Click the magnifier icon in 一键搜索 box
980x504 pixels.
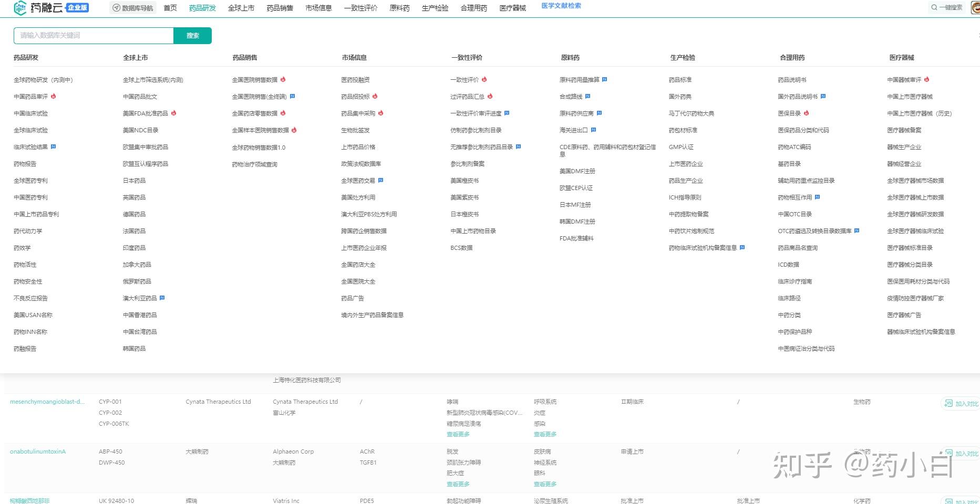933,7
